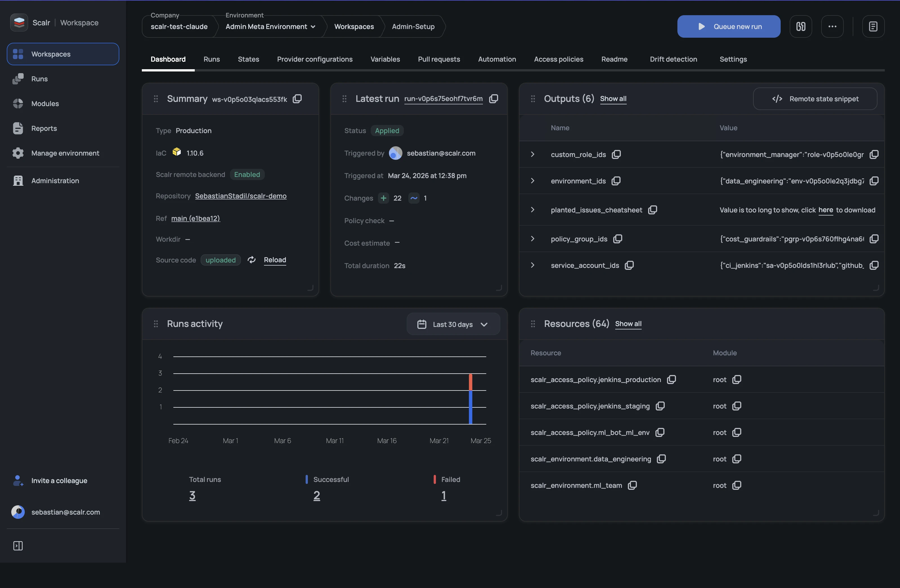The height and width of the screenshot is (588, 900).
Task: Open the SebastianStadil/scalr-demo repository link
Action: [241, 196]
